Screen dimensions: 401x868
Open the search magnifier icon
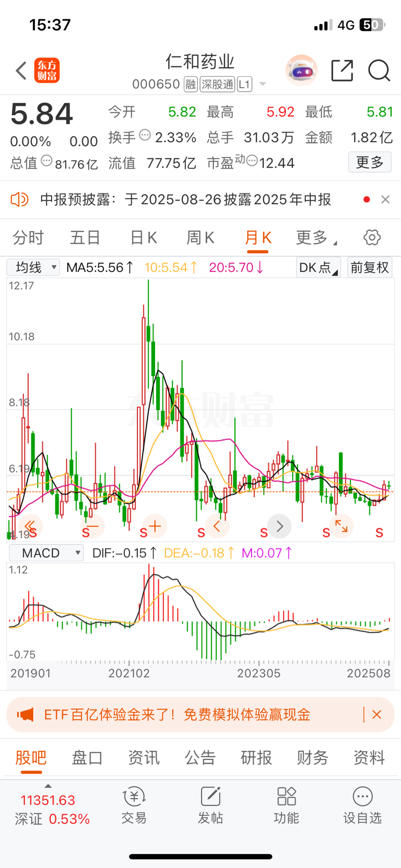pyautogui.click(x=379, y=70)
